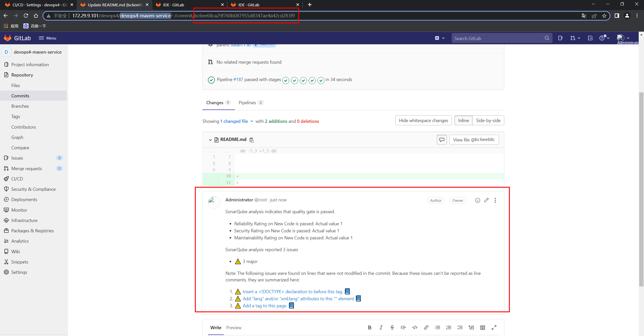Viewport: 644px width, 336px height.
Task: Switch to the Pipelines tab
Action: pyautogui.click(x=251, y=102)
